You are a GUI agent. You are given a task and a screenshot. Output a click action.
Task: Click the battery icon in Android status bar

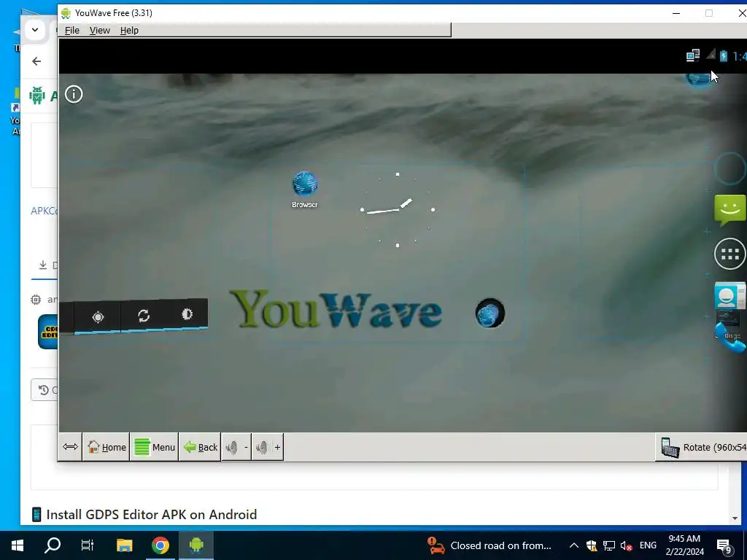tap(724, 55)
